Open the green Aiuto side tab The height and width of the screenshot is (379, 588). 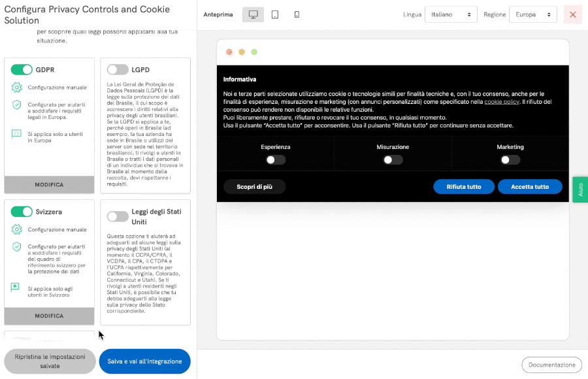(x=580, y=189)
